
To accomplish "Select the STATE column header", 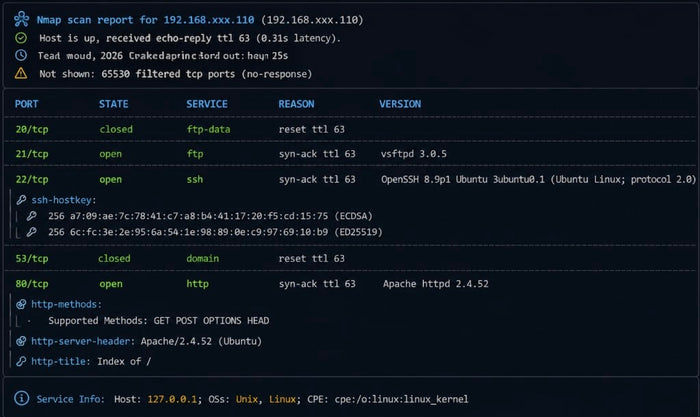I will [x=113, y=104].
